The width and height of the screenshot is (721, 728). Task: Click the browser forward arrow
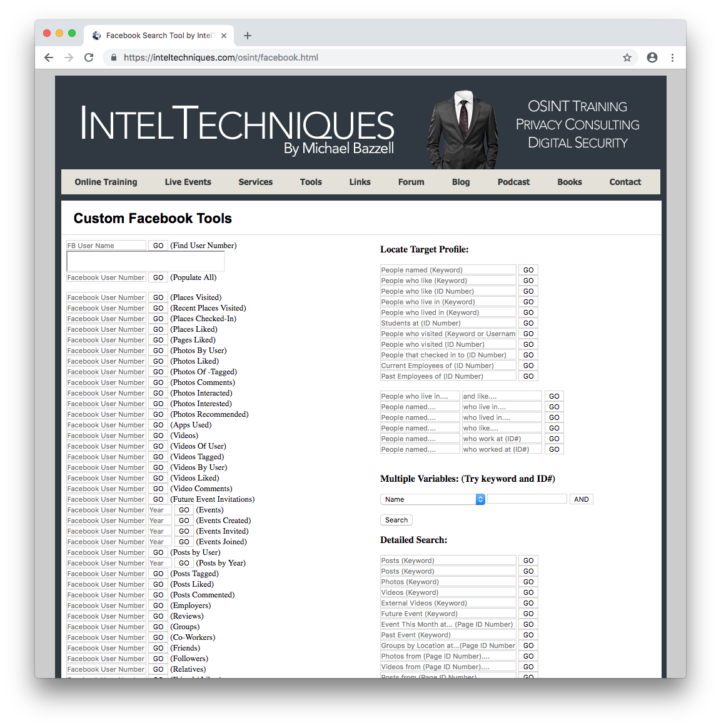click(x=69, y=57)
